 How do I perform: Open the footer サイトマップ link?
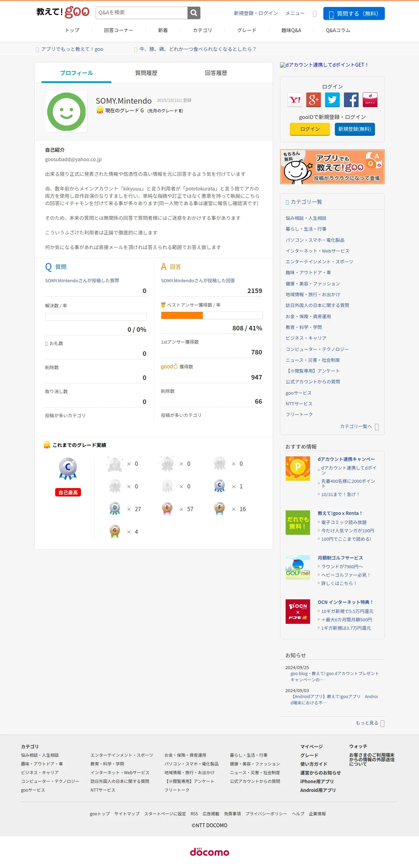coord(127,814)
